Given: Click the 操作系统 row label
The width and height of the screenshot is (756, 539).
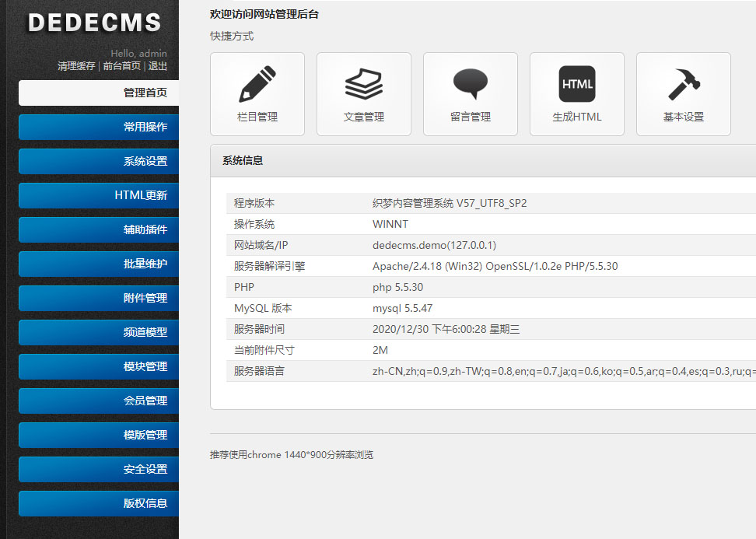Looking at the screenshot, I should click(254, 224).
